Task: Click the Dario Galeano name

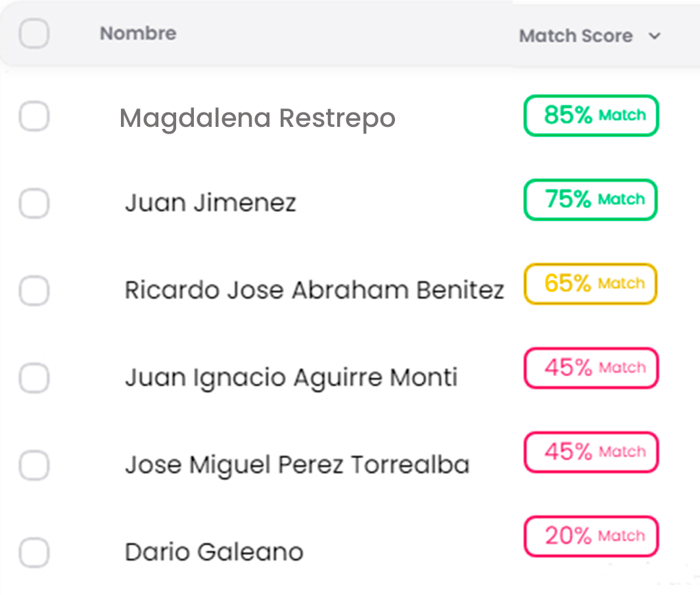Action: pos(214,552)
